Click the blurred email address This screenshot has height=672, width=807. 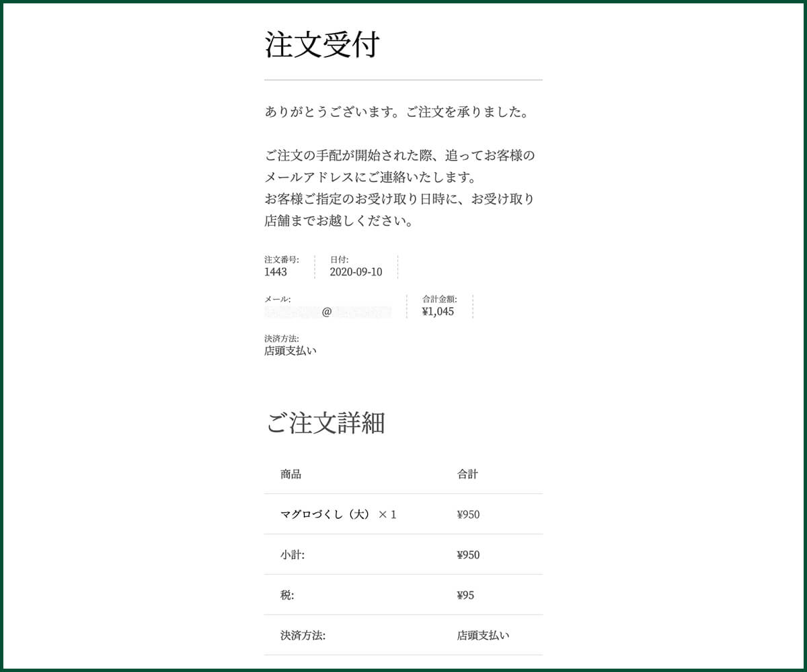[328, 312]
